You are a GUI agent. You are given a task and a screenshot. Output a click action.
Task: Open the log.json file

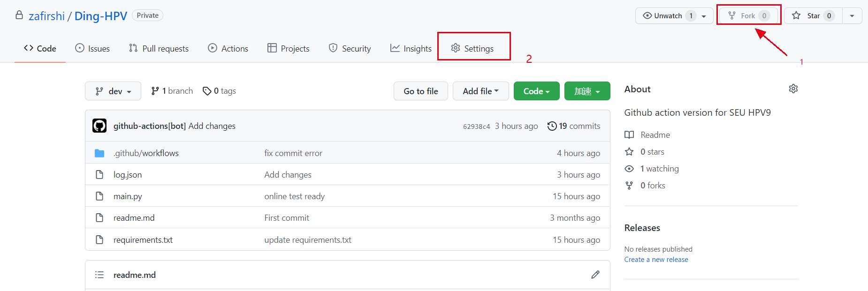pyautogui.click(x=128, y=175)
